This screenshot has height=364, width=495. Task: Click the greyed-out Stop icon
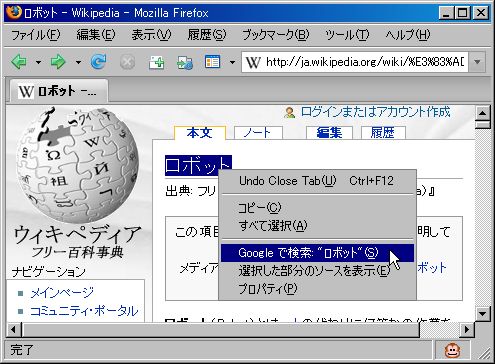pyautogui.click(x=127, y=62)
